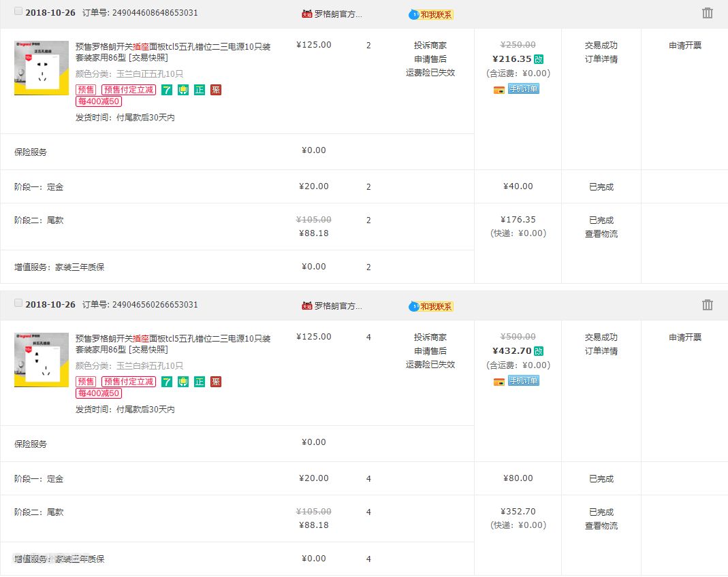Tick checkbox for order 249044608648653031
This screenshot has width=728, height=577.
tap(18, 12)
